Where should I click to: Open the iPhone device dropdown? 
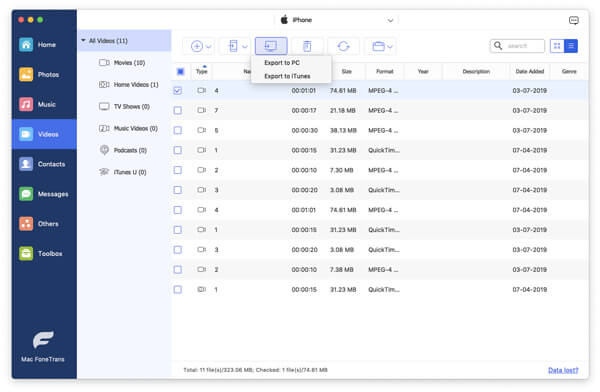pos(337,20)
